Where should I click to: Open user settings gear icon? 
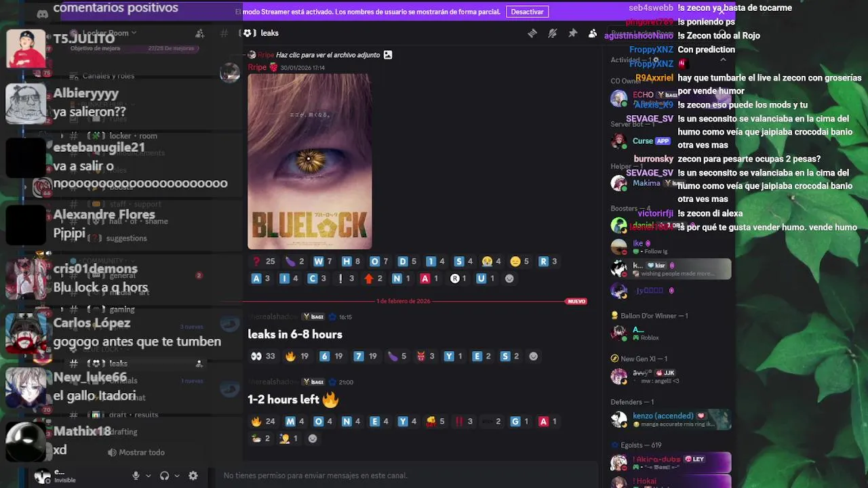coord(193,476)
